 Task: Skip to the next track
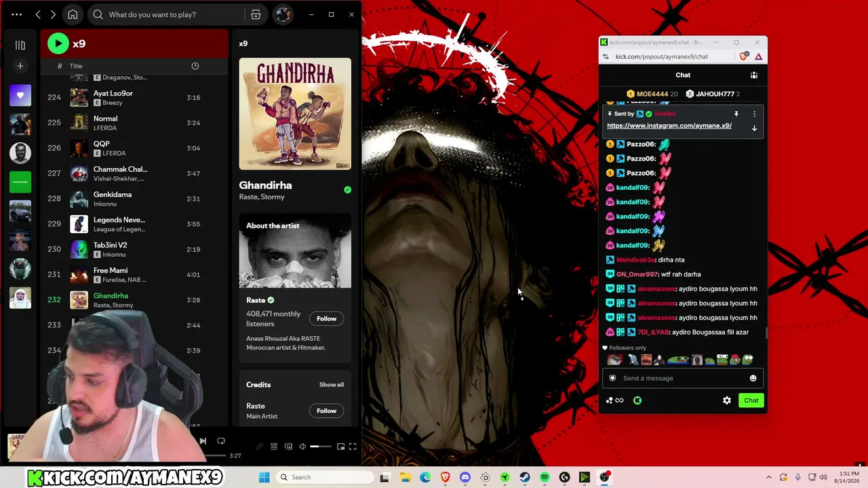pos(202,441)
